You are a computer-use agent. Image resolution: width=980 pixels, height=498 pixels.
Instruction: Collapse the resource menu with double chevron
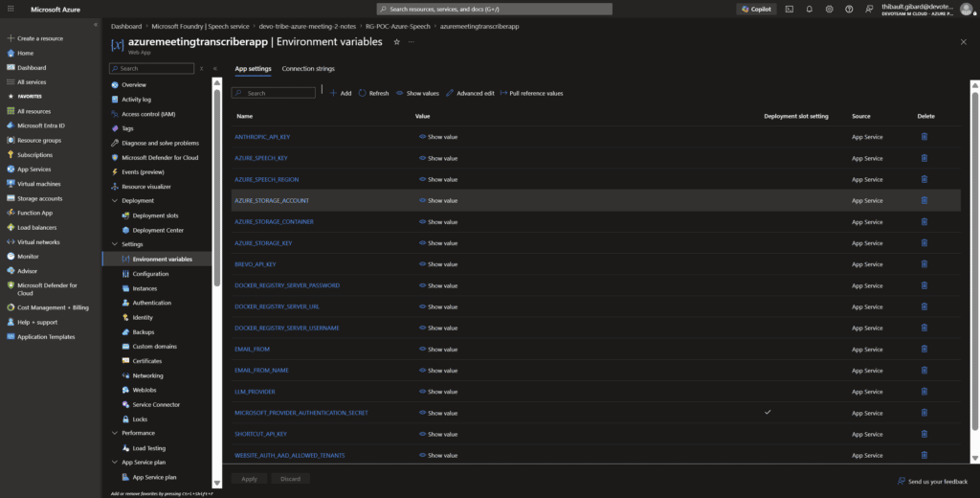[x=215, y=68]
